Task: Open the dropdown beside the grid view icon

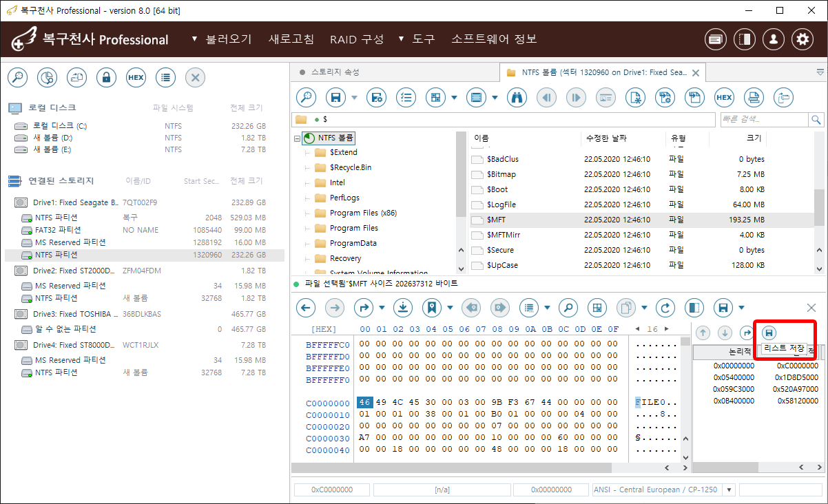Action: [x=454, y=98]
